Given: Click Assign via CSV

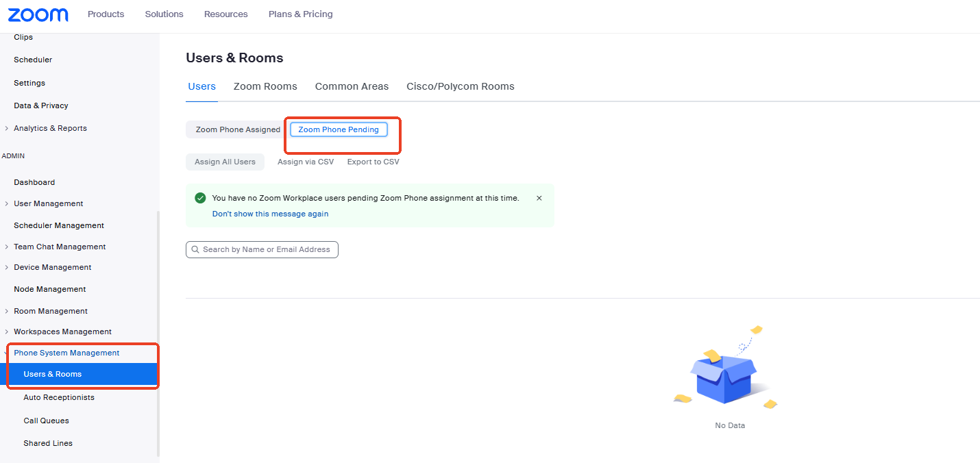Looking at the screenshot, I should point(306,162).
